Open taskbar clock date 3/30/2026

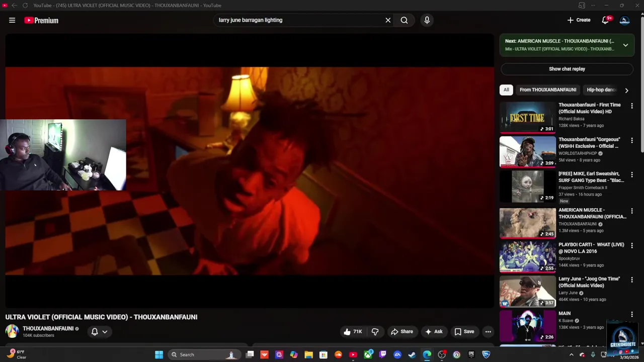pyautogui.click(x=629, y=357)
